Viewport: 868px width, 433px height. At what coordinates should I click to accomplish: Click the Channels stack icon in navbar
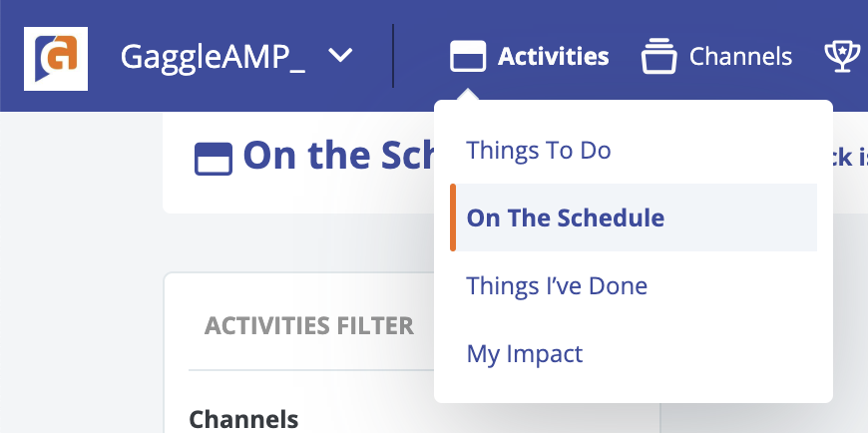click(x=658, y=56)
